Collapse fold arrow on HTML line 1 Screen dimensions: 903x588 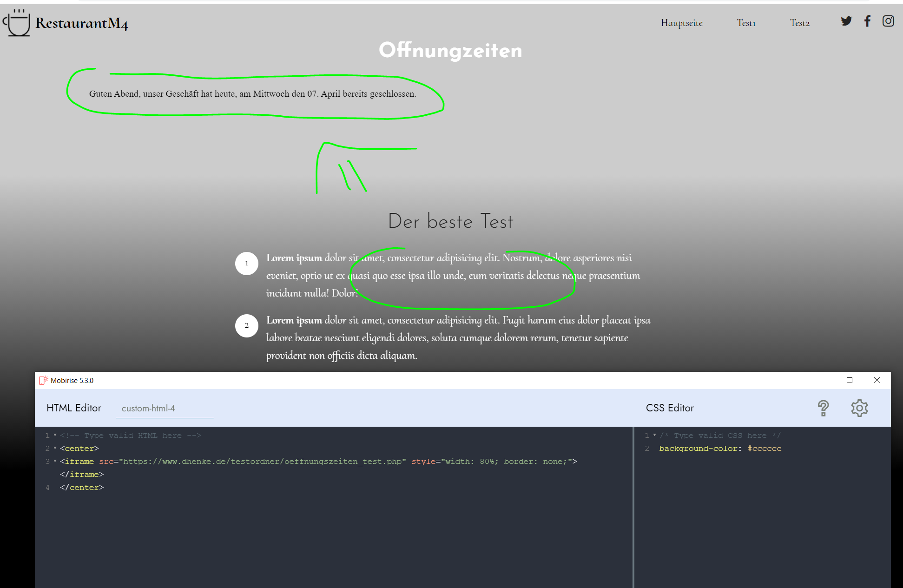click(55, 435)
